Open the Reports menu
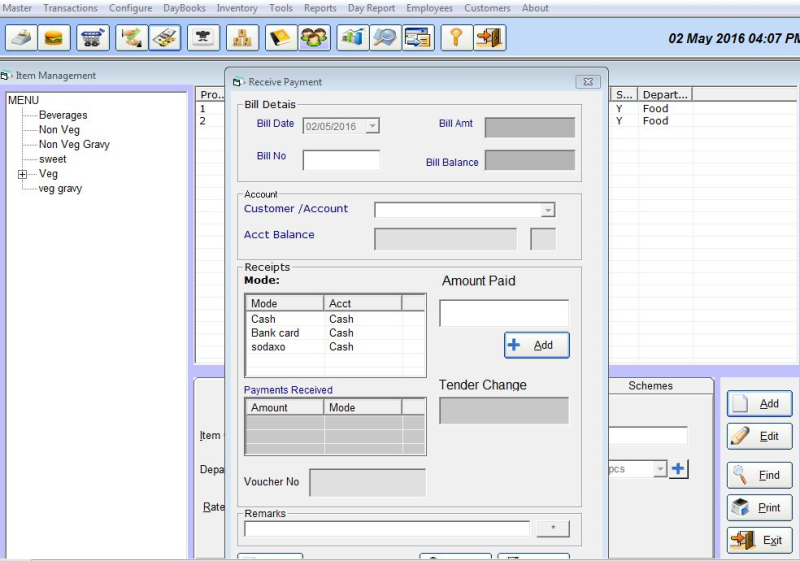Viewport: 800px width, 561px height. click(320, 8)
